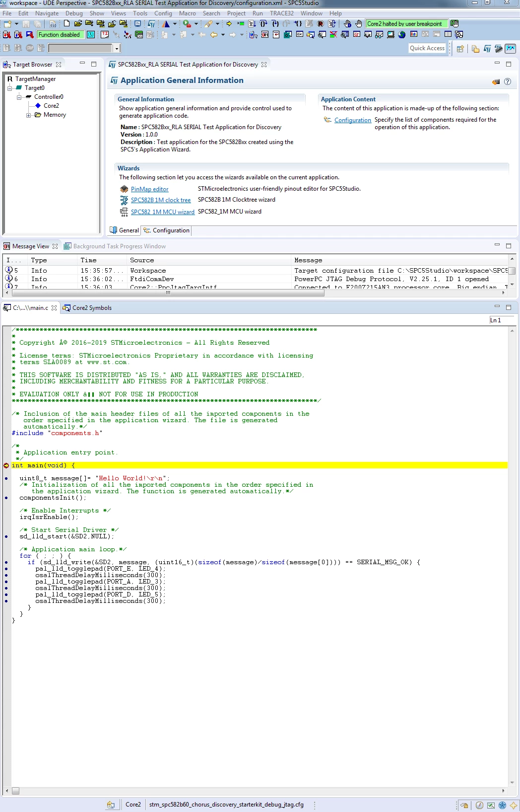Click the globe icon in second toolbar
Viewport: 520px width, 812px height.
tap(402, 34)
